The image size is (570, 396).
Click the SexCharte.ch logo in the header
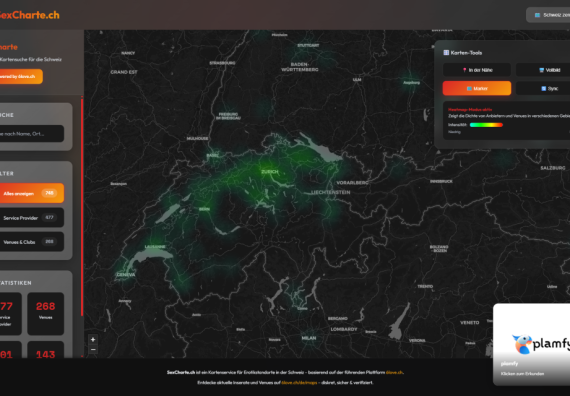[29, 15]
